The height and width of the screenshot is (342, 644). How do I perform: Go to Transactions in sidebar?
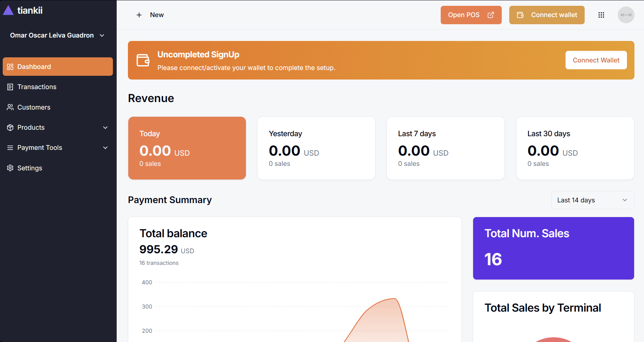tap(37, 87)
